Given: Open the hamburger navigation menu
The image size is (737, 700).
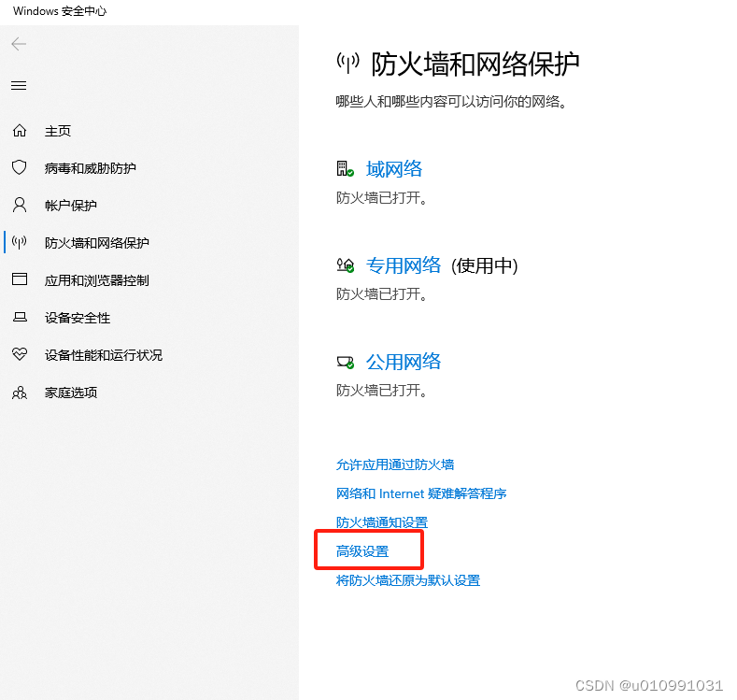Looking at the screenshot, I should coord(19,86).
